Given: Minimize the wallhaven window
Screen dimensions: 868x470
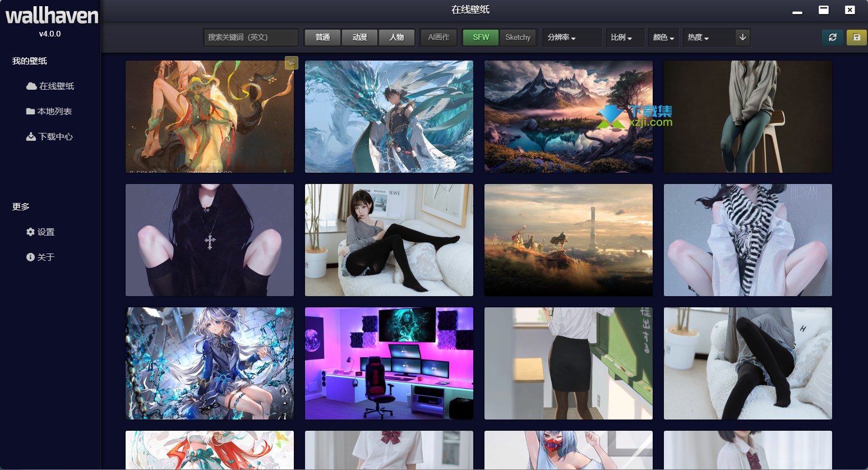Looking at the screenshot, I should pos(797,10).
